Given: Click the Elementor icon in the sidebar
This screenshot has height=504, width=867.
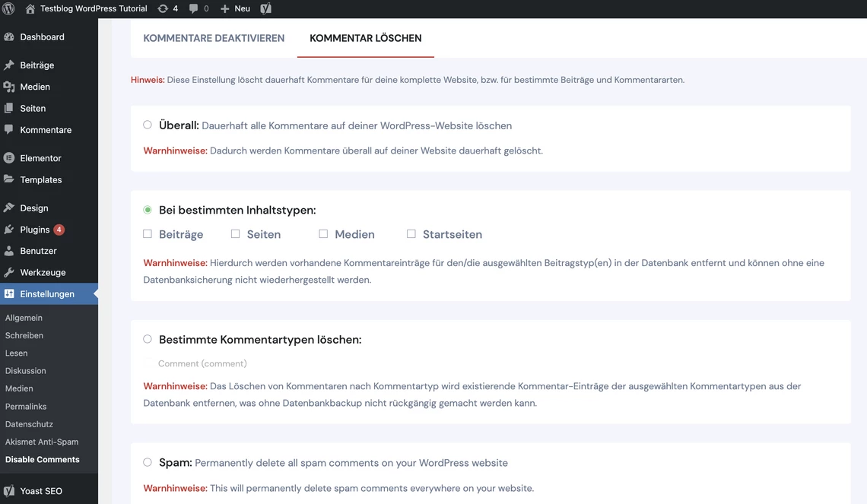Looking at the screenshot, I should pyautogui.click(x=9, y=157).
